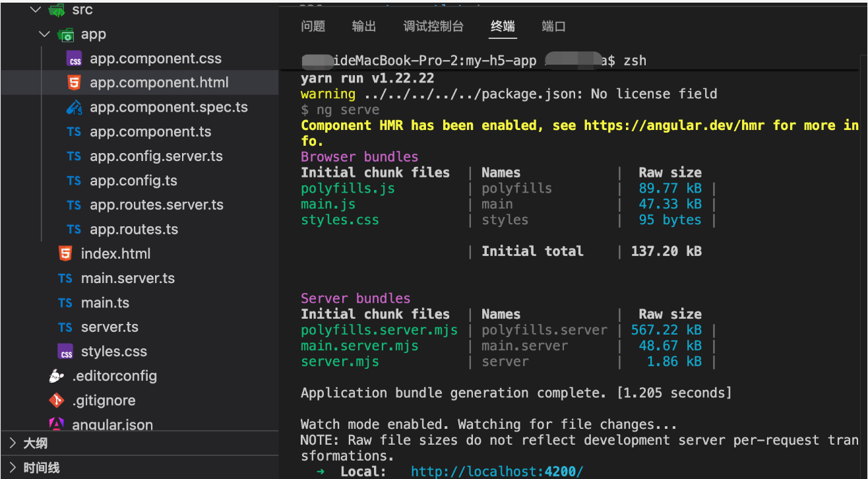Click the HTML5 icon of app.component.html
This screenshot has height=479, width=868.
tap(75, 83)
